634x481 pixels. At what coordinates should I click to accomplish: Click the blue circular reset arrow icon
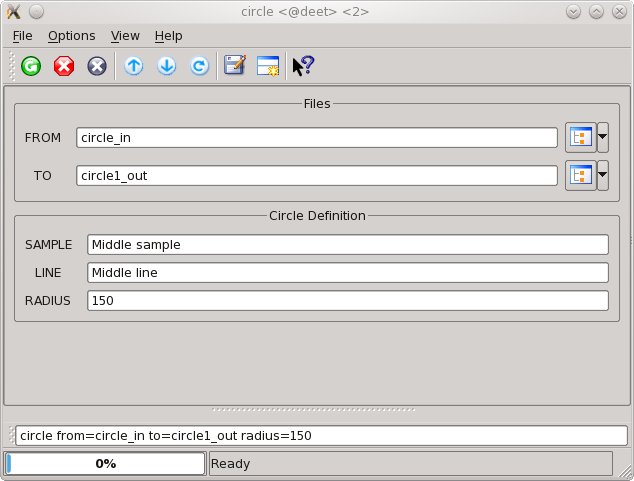[x=199, y=66]
